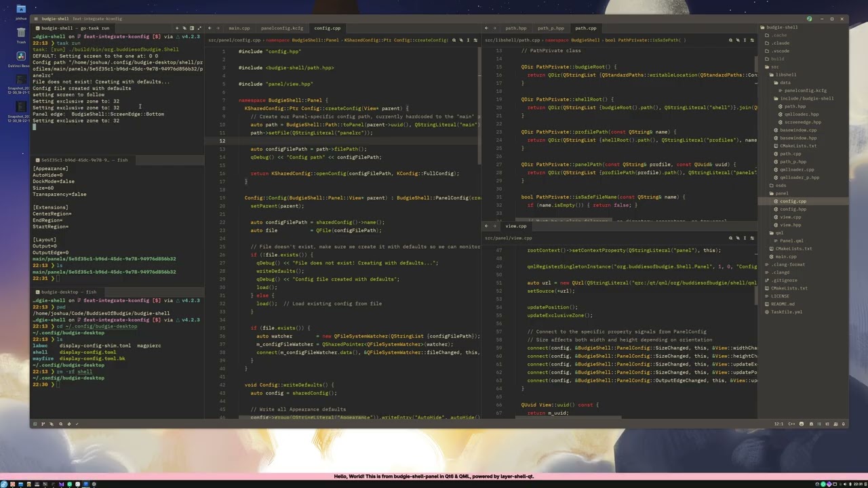
Task: Change language via the C++ status bar label
Action: (791, 424)
